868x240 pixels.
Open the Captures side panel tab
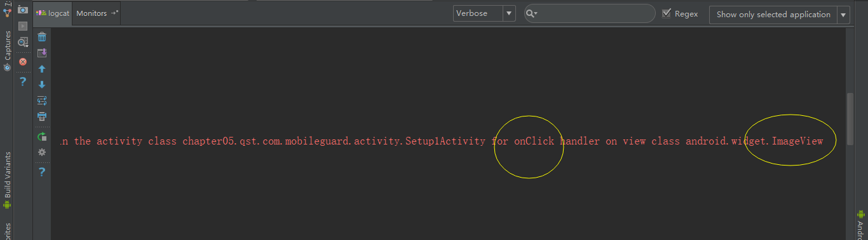[7, 51]
